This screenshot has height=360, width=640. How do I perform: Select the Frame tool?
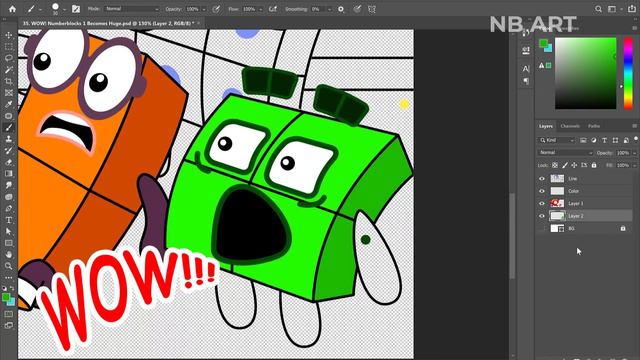(x=9, y=93)
